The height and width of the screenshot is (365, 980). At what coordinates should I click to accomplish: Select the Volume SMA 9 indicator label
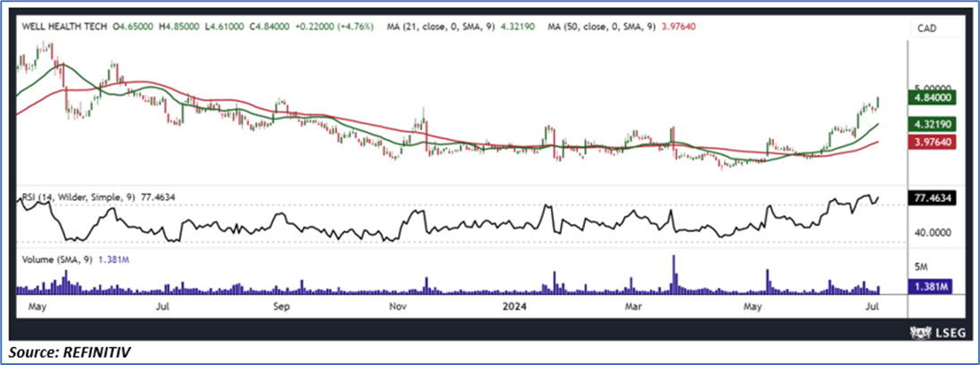[75, 258]
